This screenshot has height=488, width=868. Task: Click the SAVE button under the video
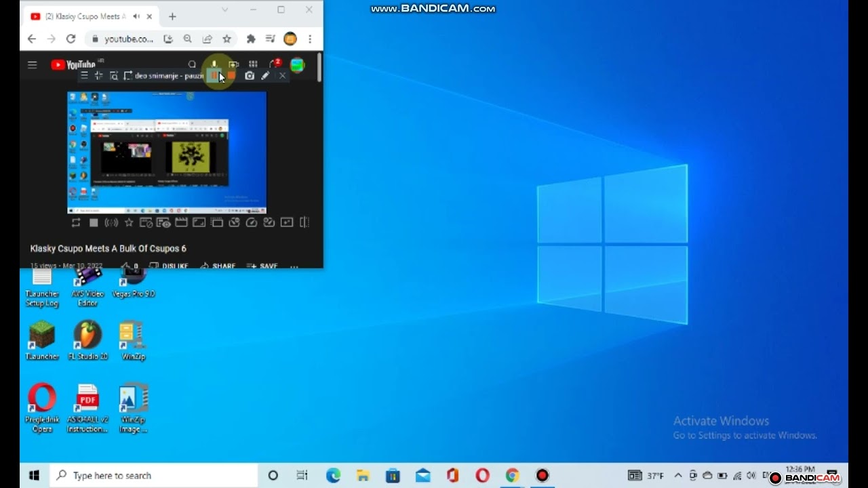click(x=262, y=266)
